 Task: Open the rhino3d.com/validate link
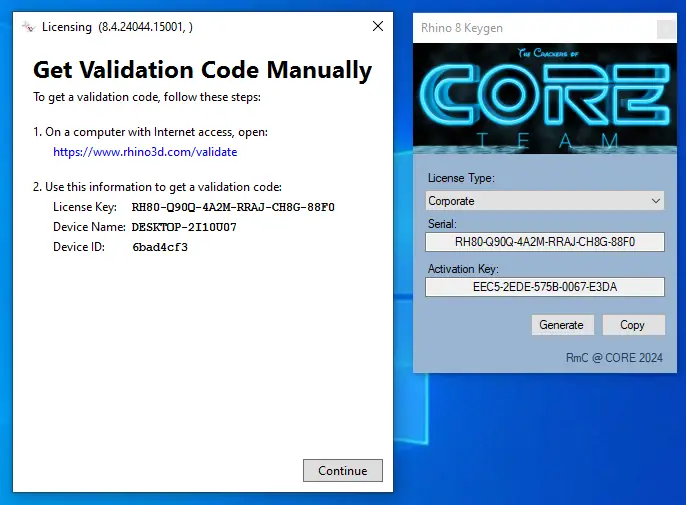[145, 152]
